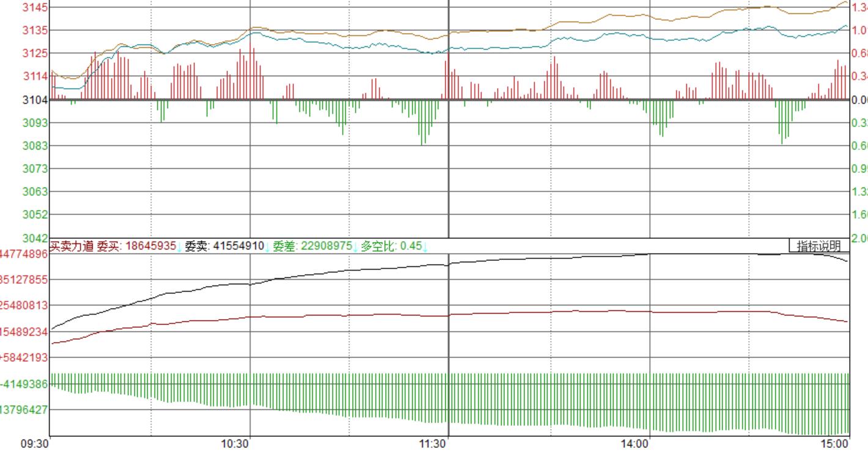Select the 13796427 indicator axis value
Image resolution: width=868 pixels, height=451 pixels.
(24, 409)
